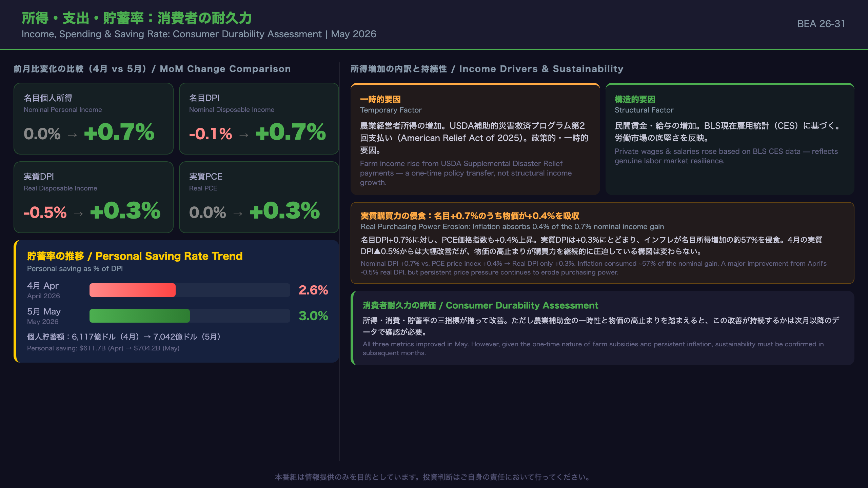Select the 名目個人所得 Nominal Personal Income card
868x488 pixels.
94,119
